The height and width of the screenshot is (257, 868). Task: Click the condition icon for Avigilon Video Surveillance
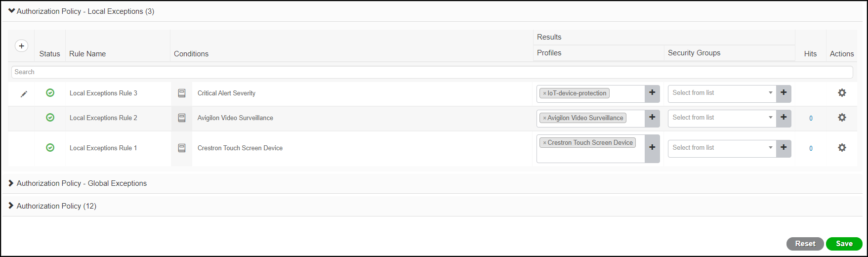[x=182, y=118]
